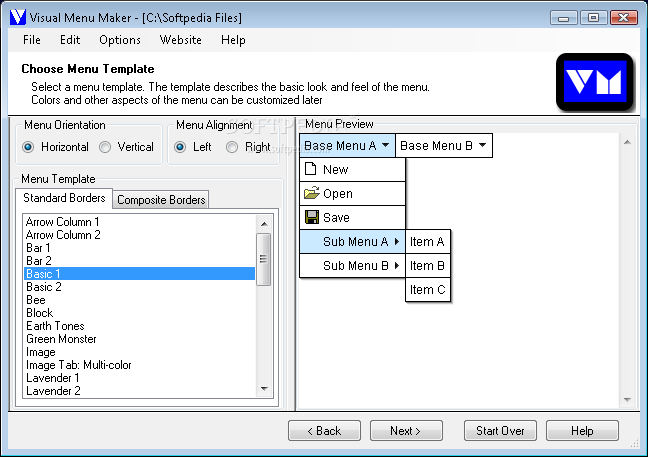The image size is (648, 457).
Task: Click the New document icon in preview
Action: point(310,169)
